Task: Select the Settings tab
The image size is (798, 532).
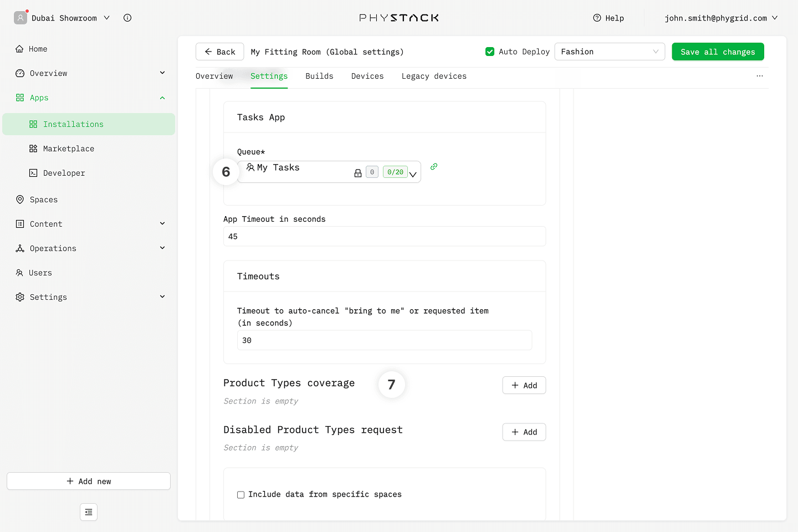Action: coord(269,76)
